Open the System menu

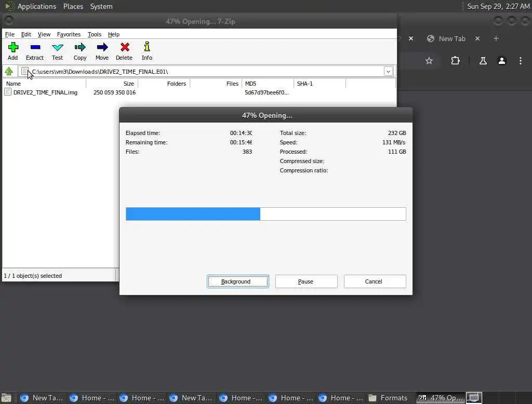click(101, 6)
